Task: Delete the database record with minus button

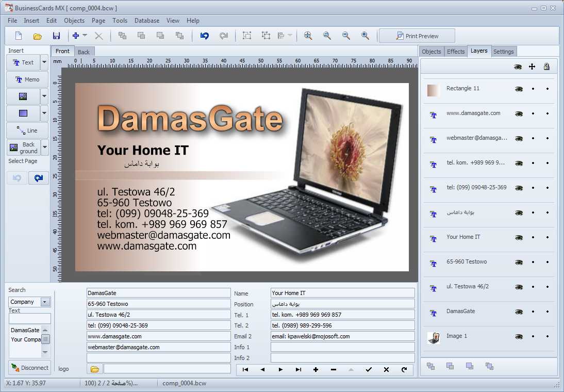Action: pos(334,369)
